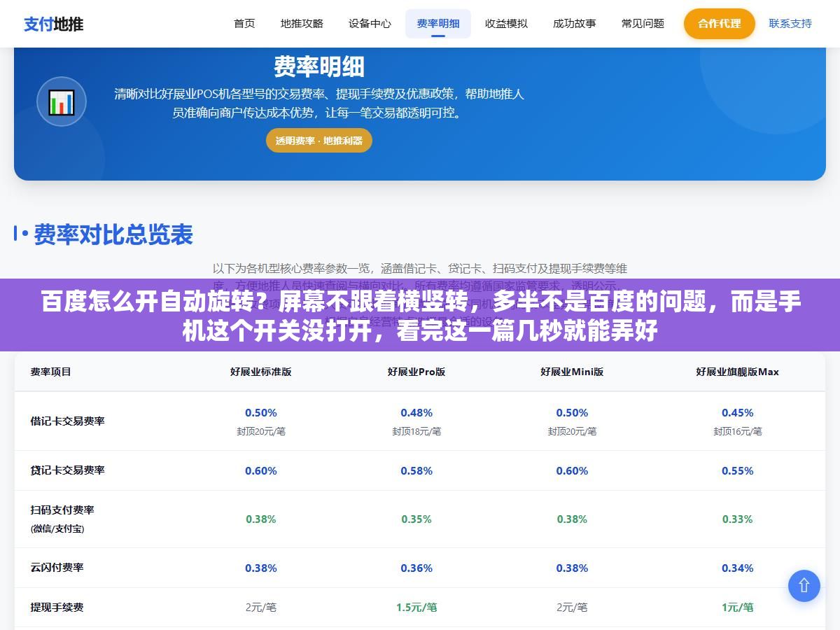The width and height of the screenshot is (840, 630).
Task: Click the 0.58% credit rate value
Action: point(416,471)
